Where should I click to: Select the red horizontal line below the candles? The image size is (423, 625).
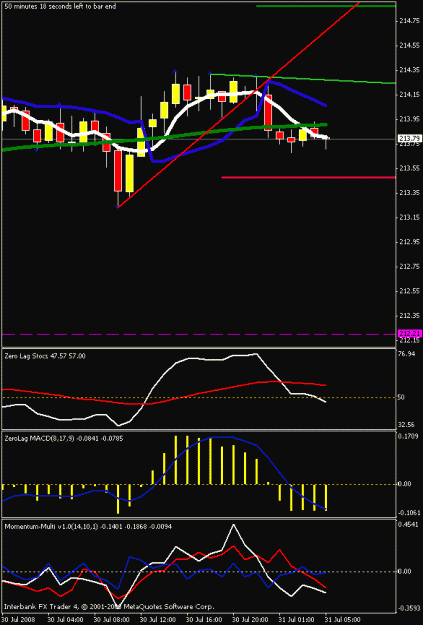click(x=308, y=177)
